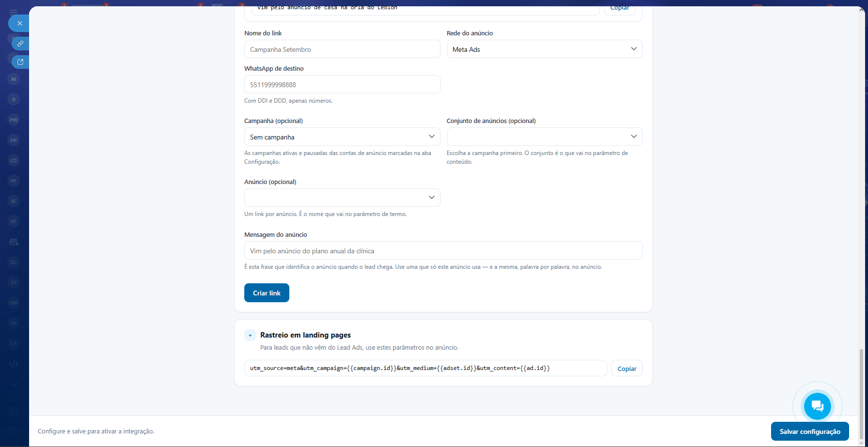The width and height of the screenshot is (868, 447).
Task: Click the open-in-new-window icon
Action: point(20,62)
